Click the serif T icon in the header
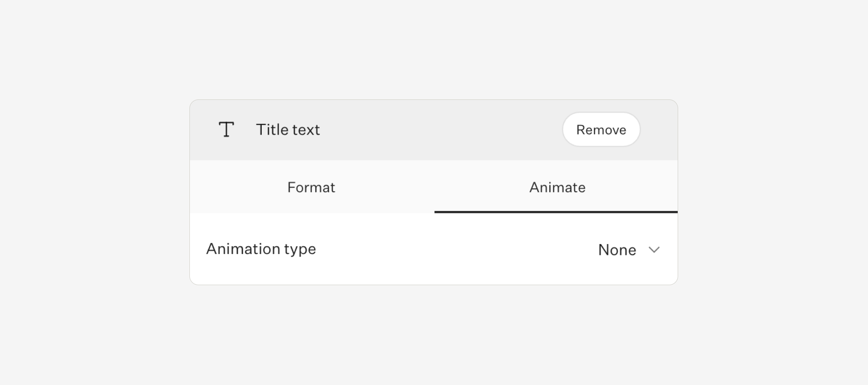The height and width of the screenshot is (385, 868). click(226, 130)
